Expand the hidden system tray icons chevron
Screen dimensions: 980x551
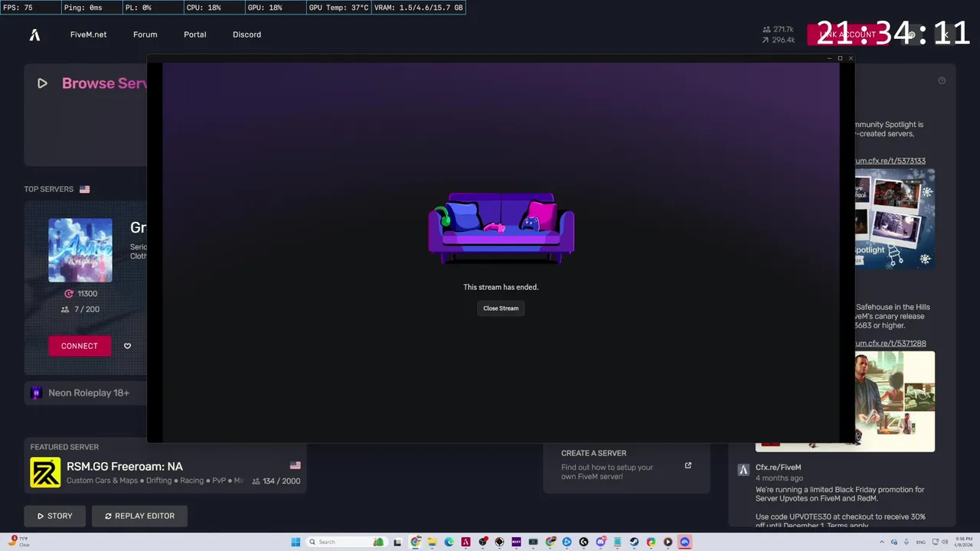click(x=882, y=542)
